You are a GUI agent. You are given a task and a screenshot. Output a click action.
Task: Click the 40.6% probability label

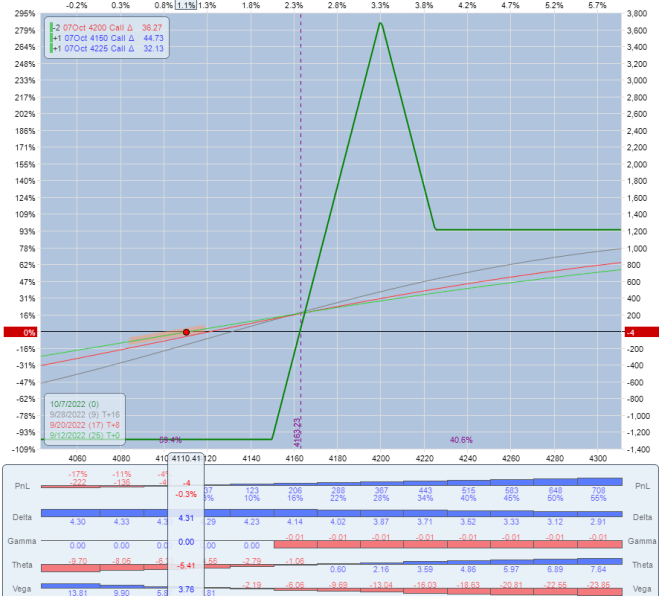click(x=461, y=439)
